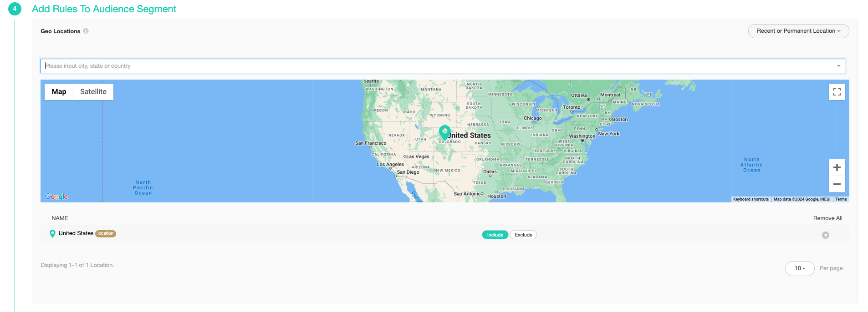Image resolution: width=868 pixels, height=312 pixels.
Task: Open Recent or Permanent Location dropdown
Action: tap(798, 31)
